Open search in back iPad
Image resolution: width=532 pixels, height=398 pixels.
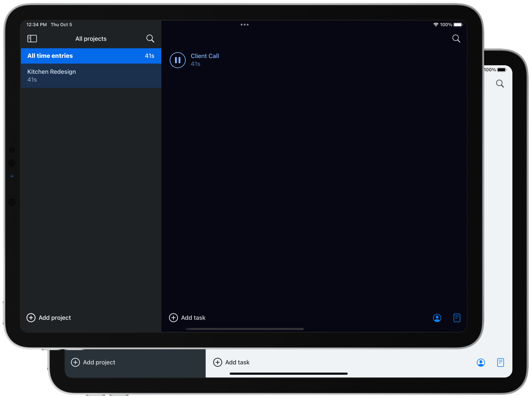pyautogui.click(x=500, y=84)
